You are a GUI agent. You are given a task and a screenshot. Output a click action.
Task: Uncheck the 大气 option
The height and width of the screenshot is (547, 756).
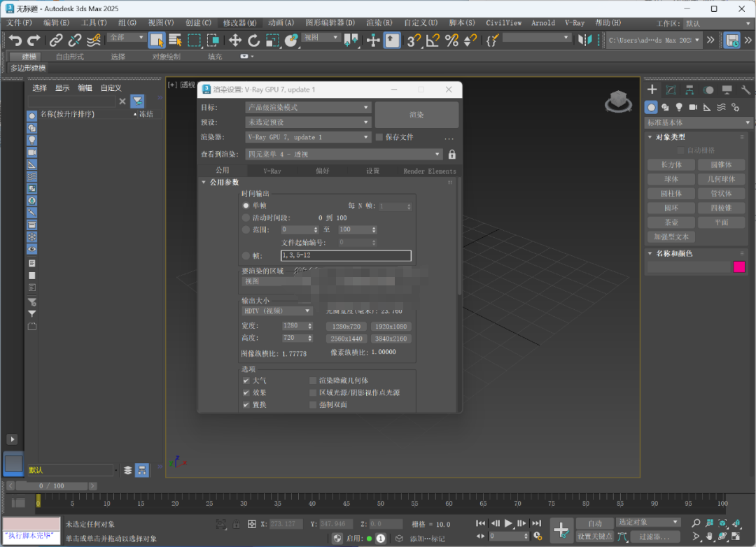point(246,381)
